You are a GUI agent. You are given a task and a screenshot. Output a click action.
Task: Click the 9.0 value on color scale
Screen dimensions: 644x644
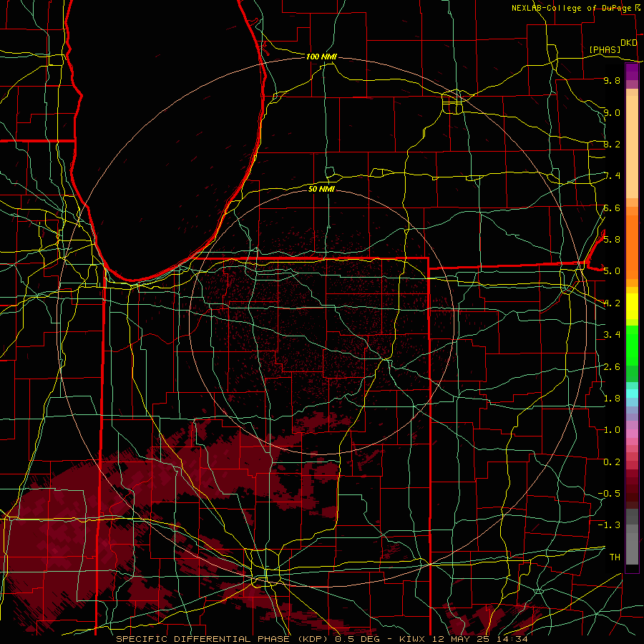pyautogui.click(x=612, y=112)
